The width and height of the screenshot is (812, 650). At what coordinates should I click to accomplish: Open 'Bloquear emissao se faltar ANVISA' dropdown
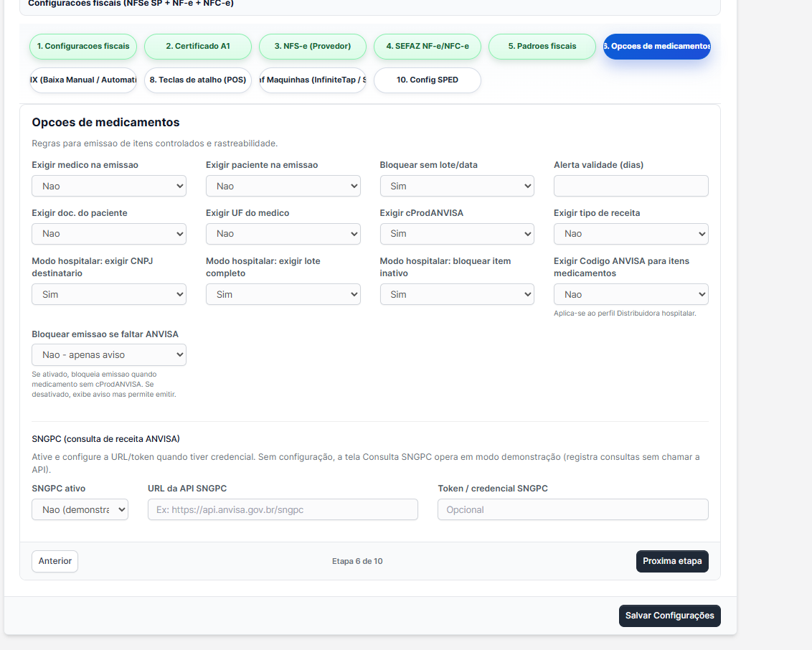pyautogui.click(x=108, y=354)
